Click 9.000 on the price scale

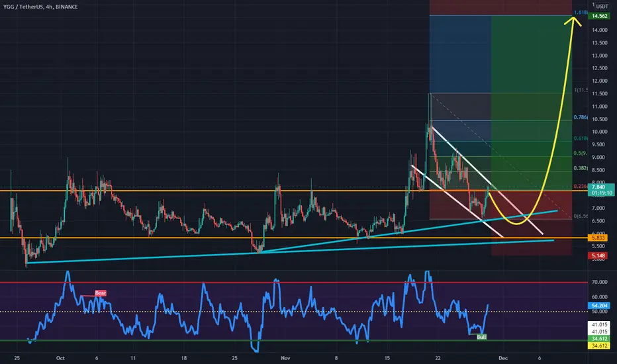(x=599, y=158)
